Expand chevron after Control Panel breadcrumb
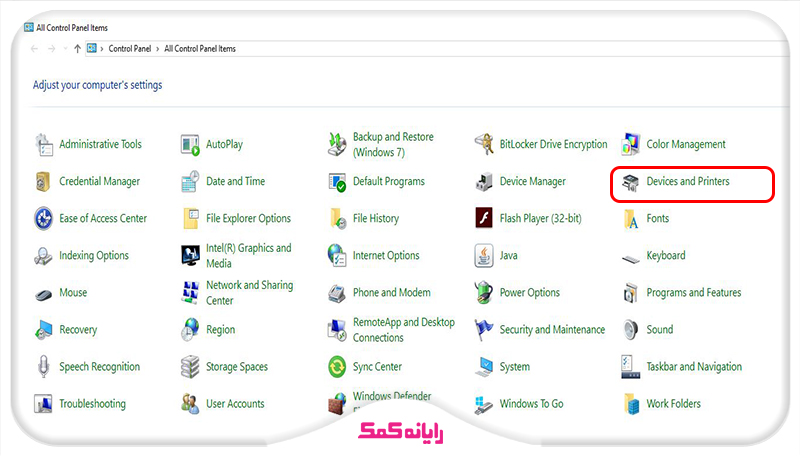The height and width of the screenshot is (456, 800). click(157, 49)
